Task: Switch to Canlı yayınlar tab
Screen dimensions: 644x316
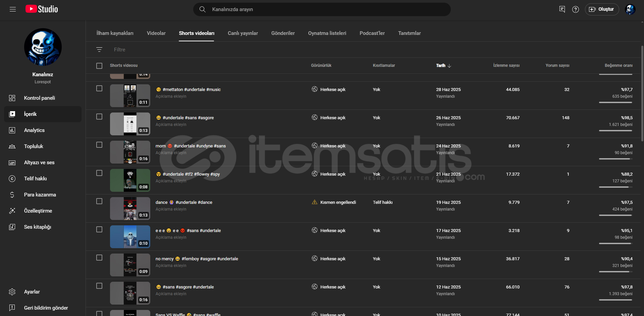Action: pyautogui.click(x=243, y=33)
